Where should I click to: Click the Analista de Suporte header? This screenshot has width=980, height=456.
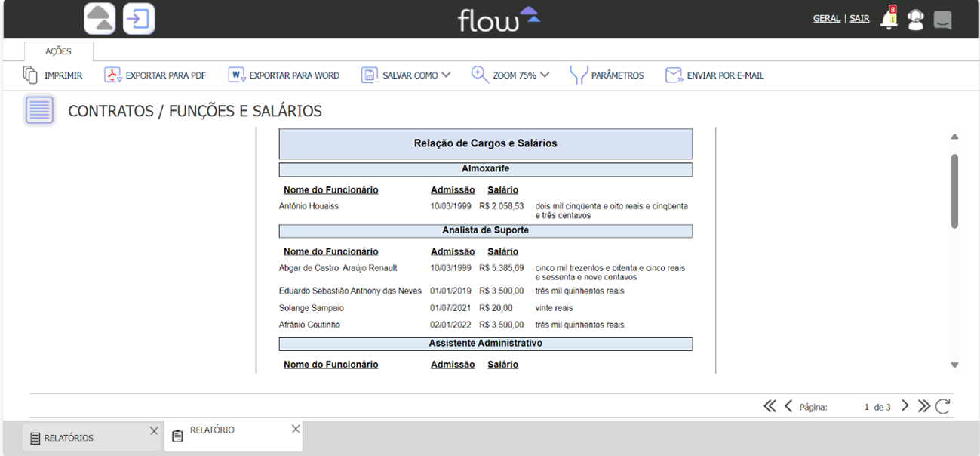coord(485,230)
